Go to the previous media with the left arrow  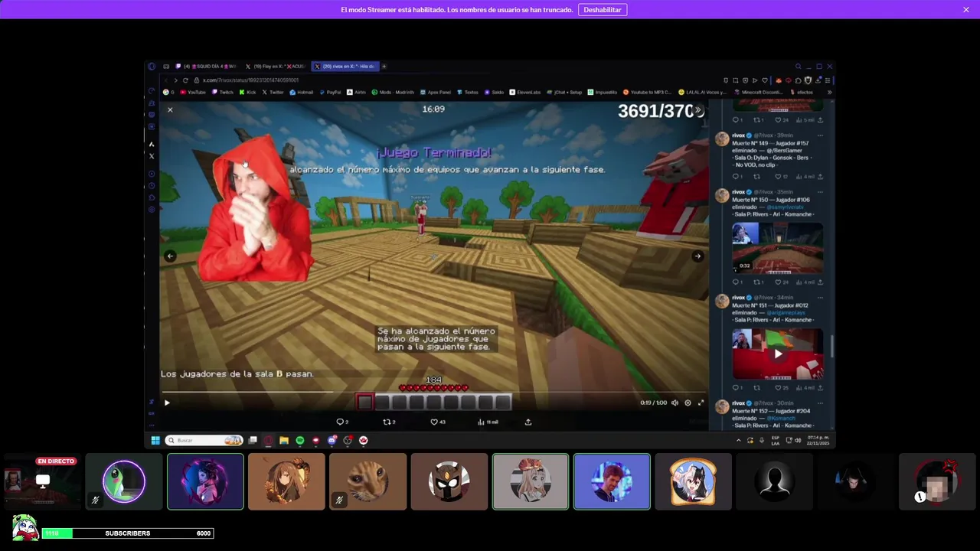(x=170, y=256)
